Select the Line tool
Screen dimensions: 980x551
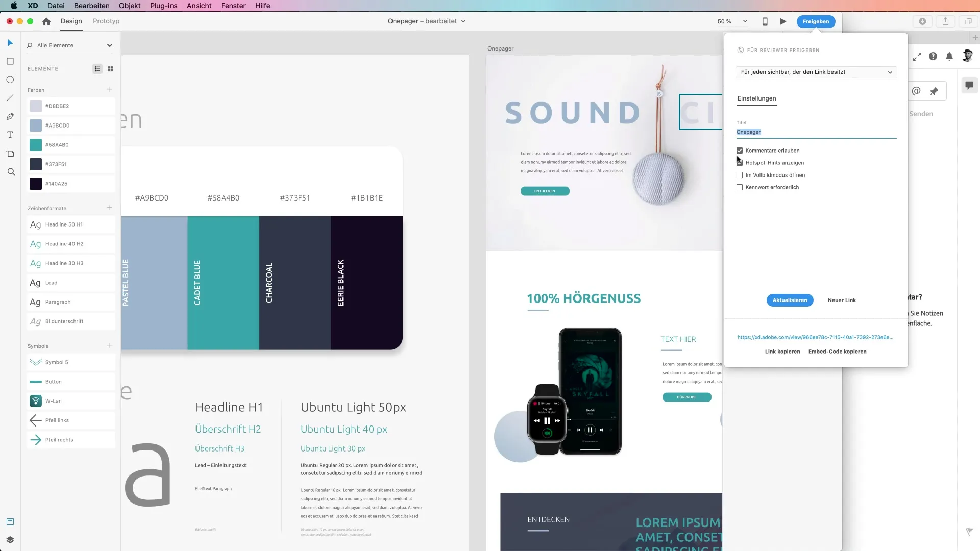click(10, 98)
